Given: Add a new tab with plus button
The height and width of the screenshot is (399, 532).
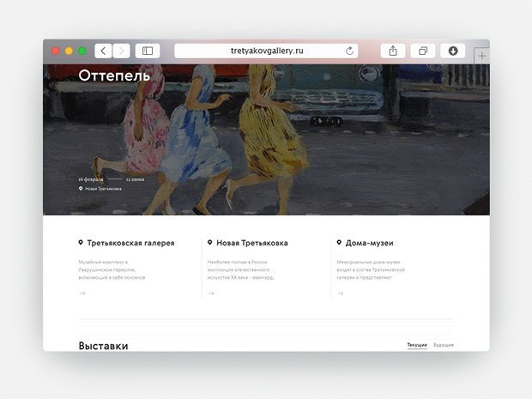Looking at the screenshot, I should (x=481, y=56).
